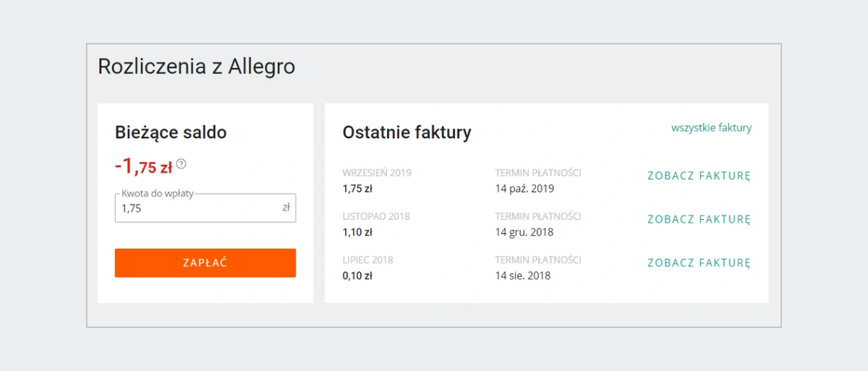The height and width of the screenshot is (371, 868).
Task: Open ZOBACZ FAKTURĘ for Lipiec 2018
Action: [x=699, y=263]
